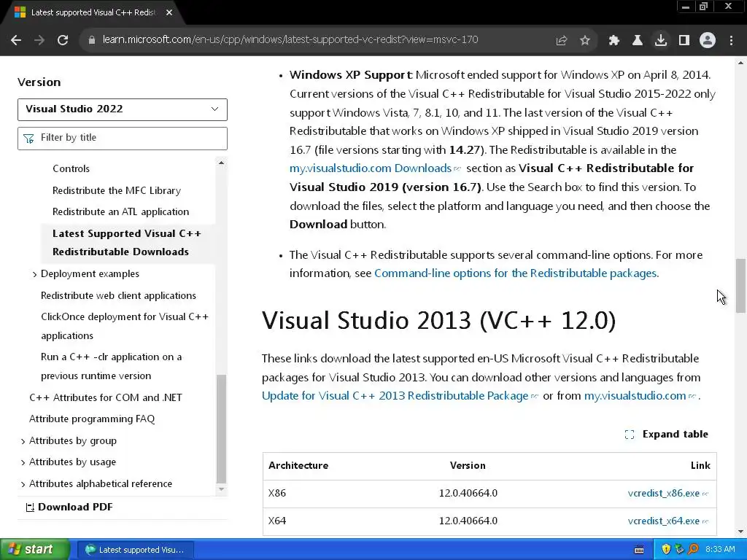Open my.visualstudio.com Downloads link
Screen dimensions: 747x560
[375, 168]
